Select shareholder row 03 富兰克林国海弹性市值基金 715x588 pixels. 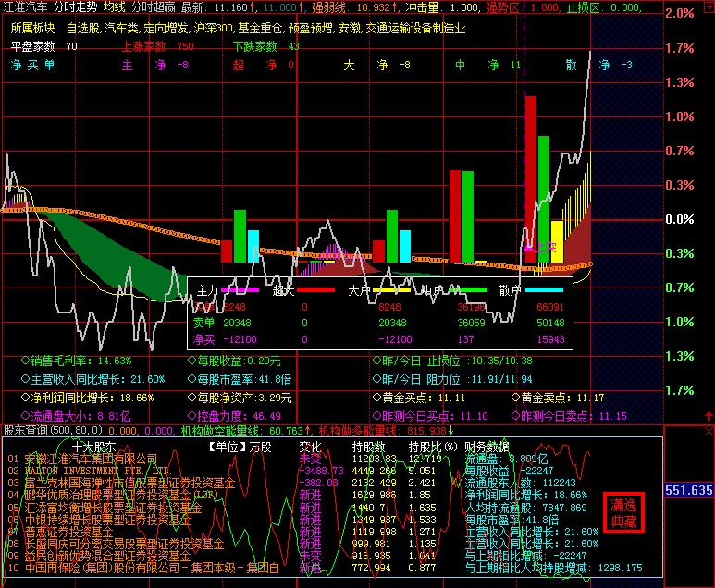point(121,483)
